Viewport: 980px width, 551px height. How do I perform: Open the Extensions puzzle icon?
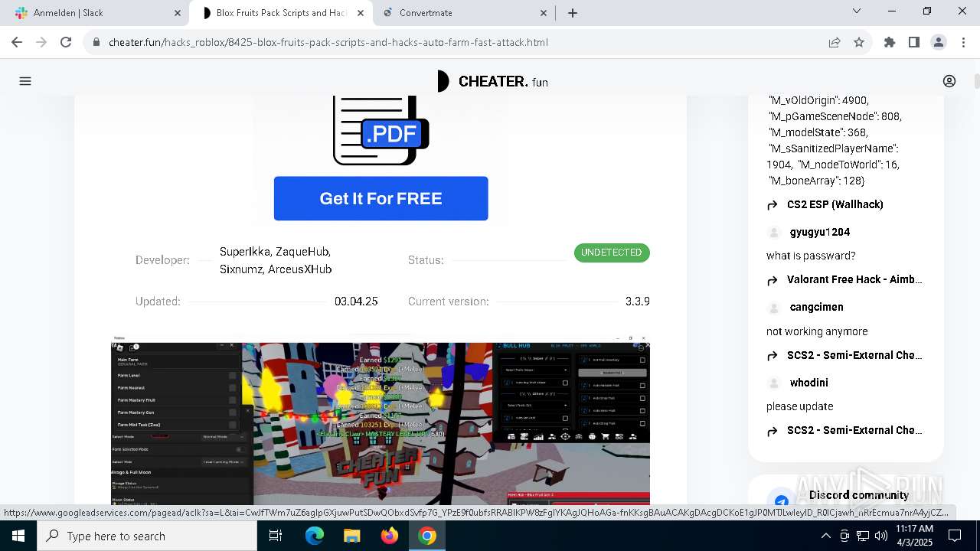point(890,42)
